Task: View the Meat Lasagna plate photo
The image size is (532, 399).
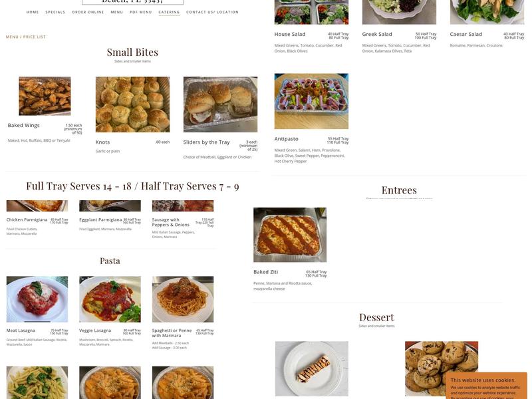Action: coord(37,299)
